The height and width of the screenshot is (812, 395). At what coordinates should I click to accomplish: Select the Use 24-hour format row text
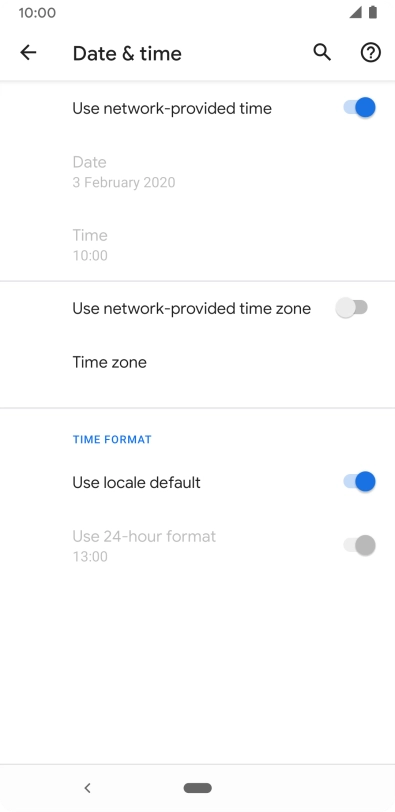[x=144, y=536]
